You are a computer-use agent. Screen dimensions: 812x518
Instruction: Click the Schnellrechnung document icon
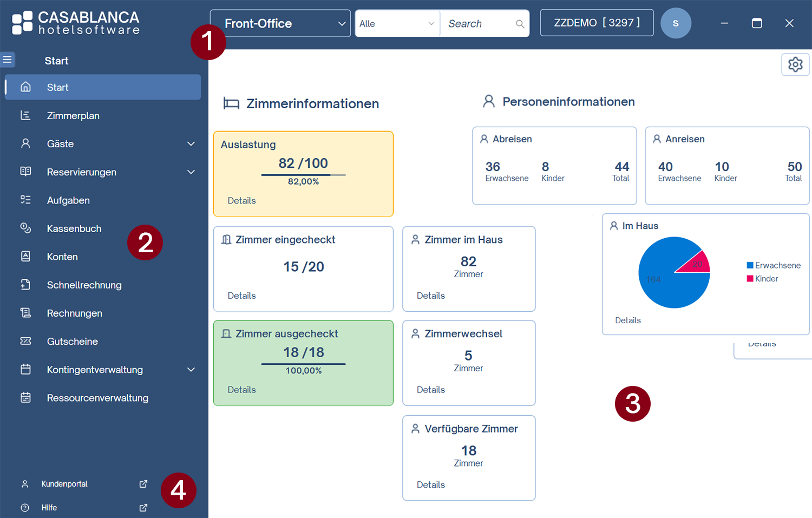[25, 285]
